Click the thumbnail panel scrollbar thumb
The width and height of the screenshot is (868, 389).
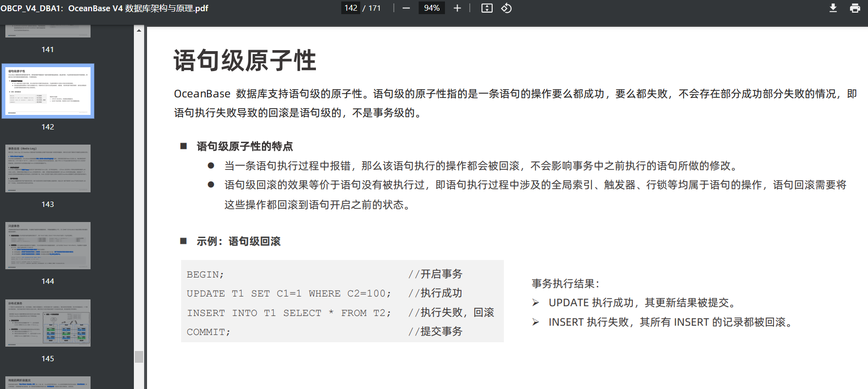[139, 357]
